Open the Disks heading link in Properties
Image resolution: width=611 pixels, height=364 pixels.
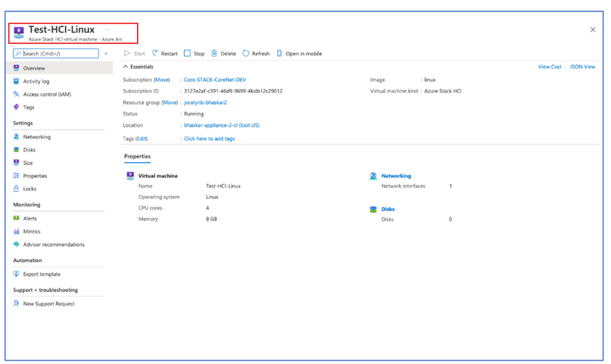coord(388,209)
